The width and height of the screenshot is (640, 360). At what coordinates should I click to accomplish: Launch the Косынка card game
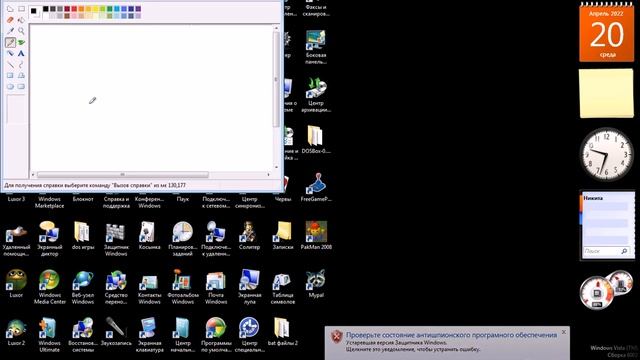149,236
